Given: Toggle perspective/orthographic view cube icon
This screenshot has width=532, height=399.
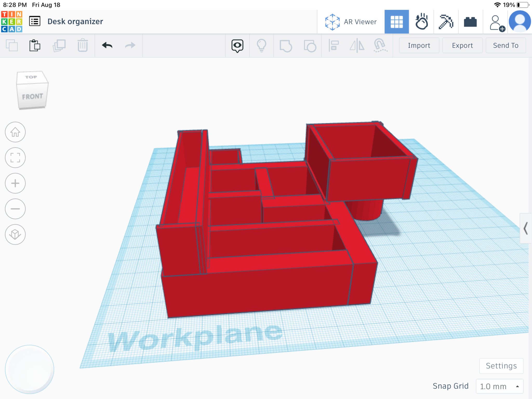Looking at the screenshot, I should pos(15,235).
